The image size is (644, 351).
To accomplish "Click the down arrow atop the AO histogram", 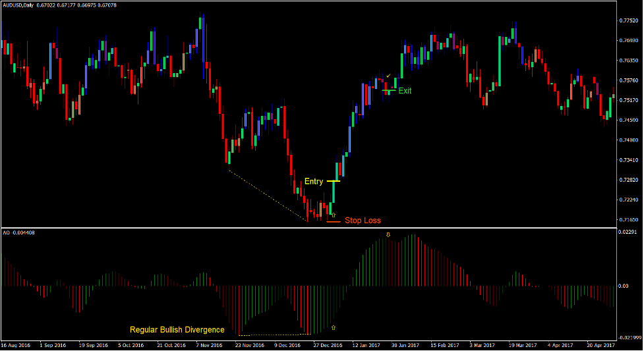I will coord(388,234).
